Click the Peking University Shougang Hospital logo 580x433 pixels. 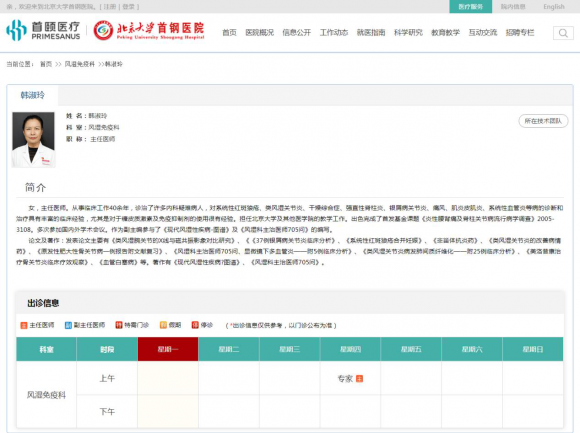pos(149,30)
